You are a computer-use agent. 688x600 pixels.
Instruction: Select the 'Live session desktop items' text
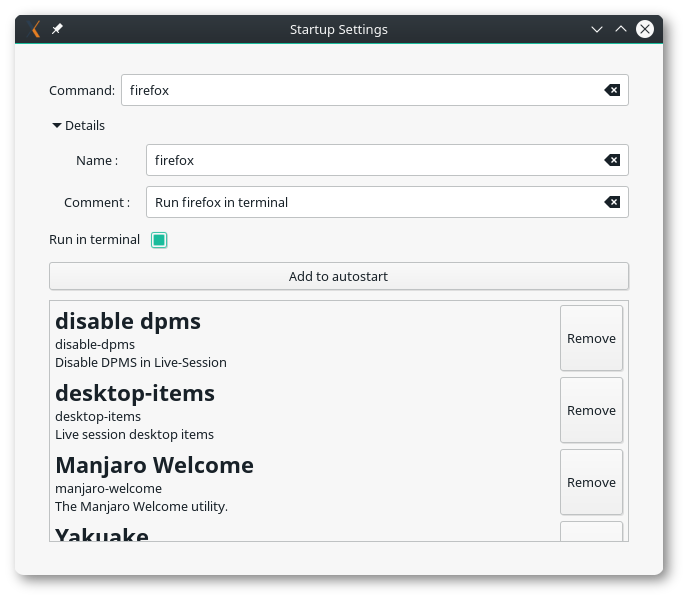134,435
